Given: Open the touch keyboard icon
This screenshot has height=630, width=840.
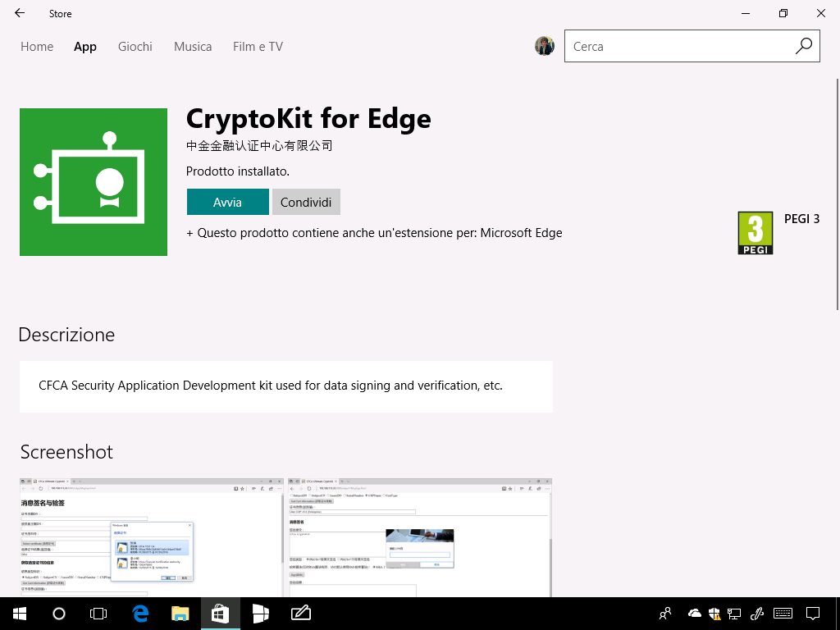Looking at the screenshot, I should [783, 614].
